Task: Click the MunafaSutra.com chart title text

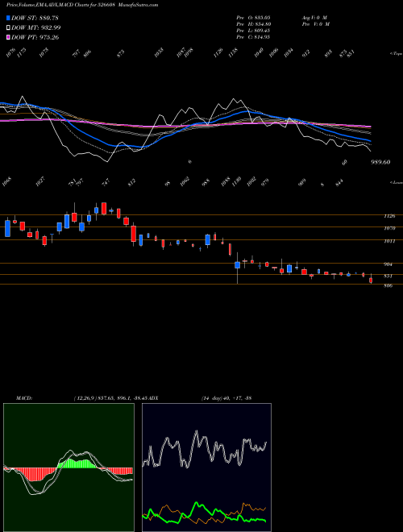Action: (139, 5)
